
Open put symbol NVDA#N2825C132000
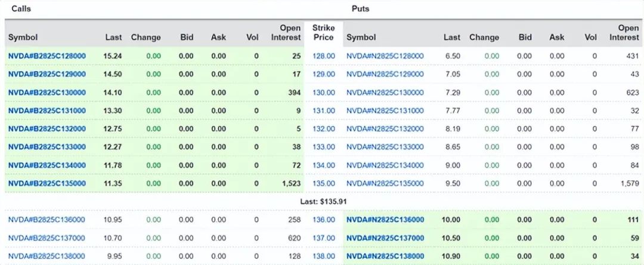pyautogui.click(x=385, y=128)
